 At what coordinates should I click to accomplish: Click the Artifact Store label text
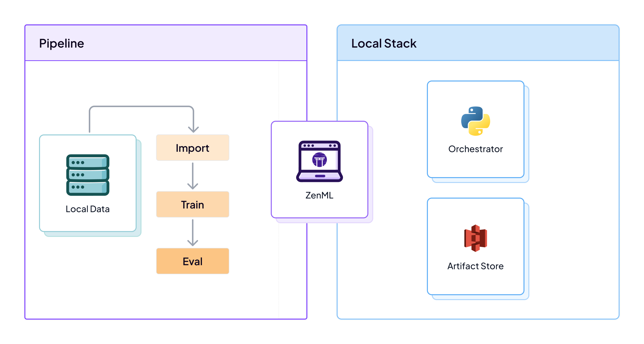point(475,266)
